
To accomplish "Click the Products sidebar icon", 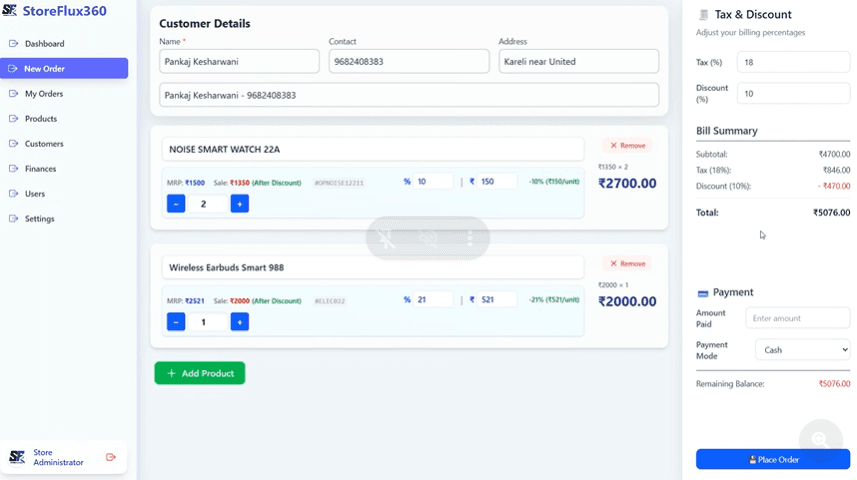I will coord(14,119).
